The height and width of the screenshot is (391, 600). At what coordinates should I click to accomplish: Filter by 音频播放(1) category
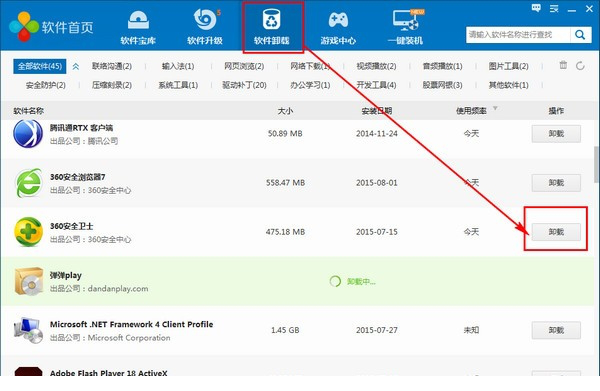pos(442,66)
